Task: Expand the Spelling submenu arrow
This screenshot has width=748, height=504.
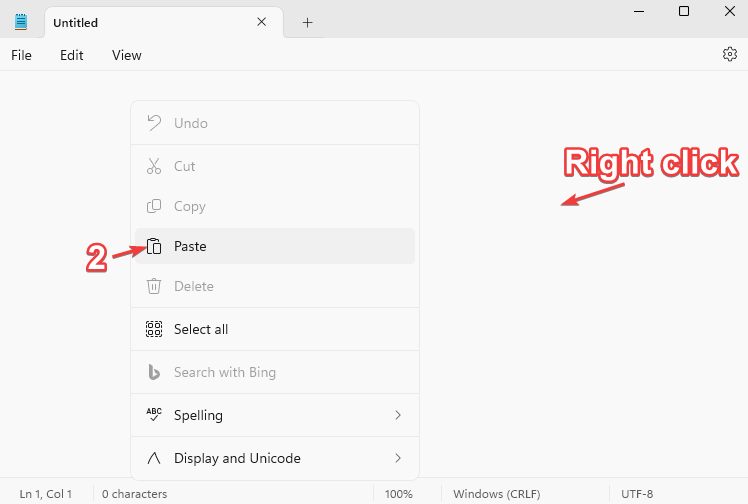Action: [397, 415]
